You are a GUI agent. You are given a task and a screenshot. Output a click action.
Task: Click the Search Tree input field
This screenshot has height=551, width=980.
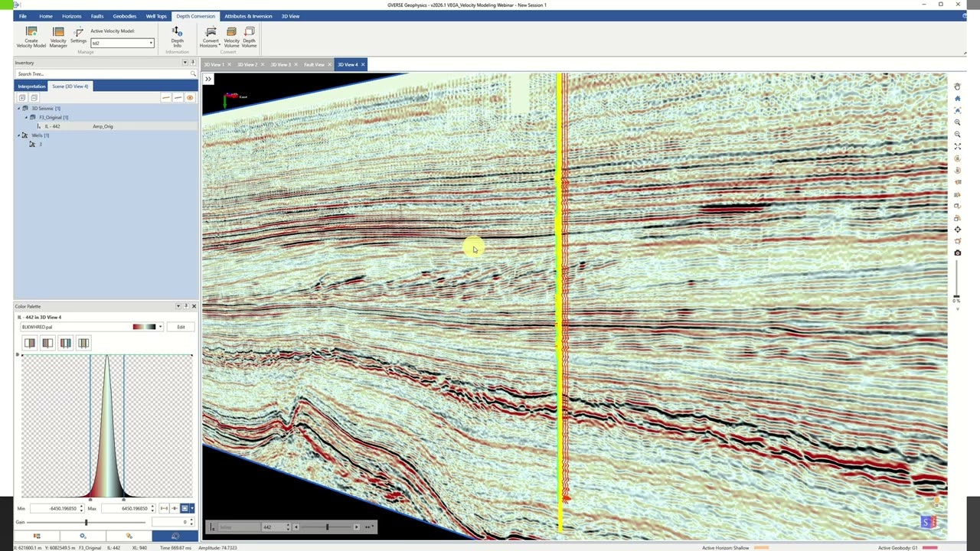tap(102, 74)
